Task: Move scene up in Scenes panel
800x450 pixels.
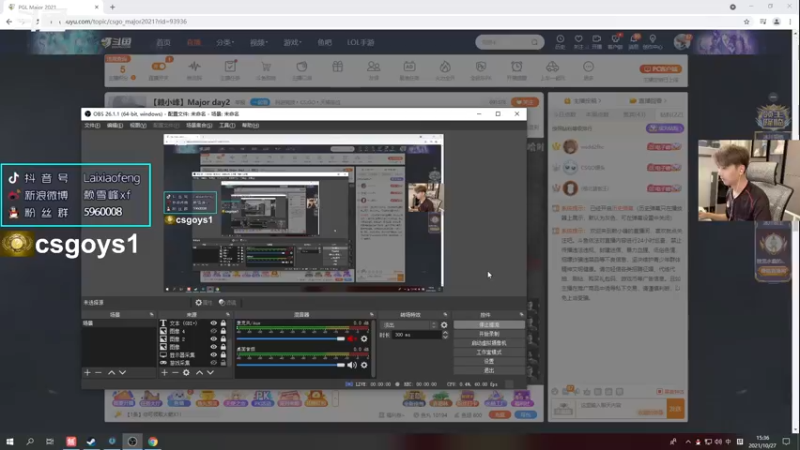Action: (111, 372)
